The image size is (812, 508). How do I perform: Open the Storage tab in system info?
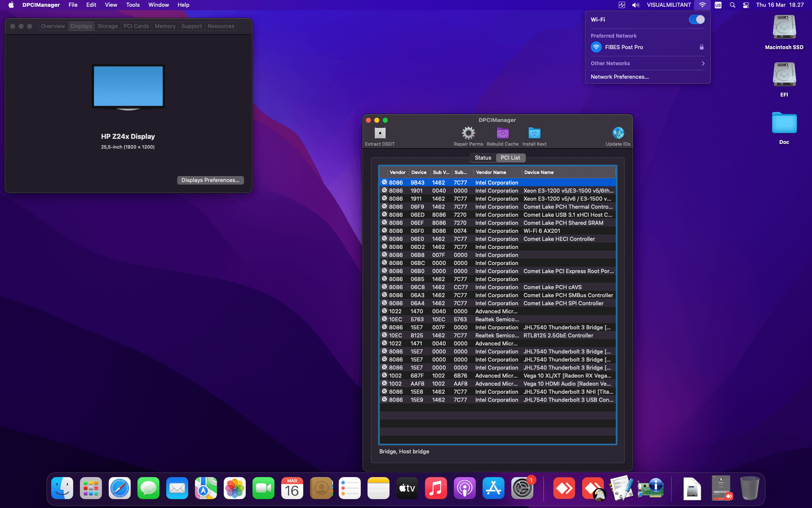pyautogui.click(x=107, y=26)
